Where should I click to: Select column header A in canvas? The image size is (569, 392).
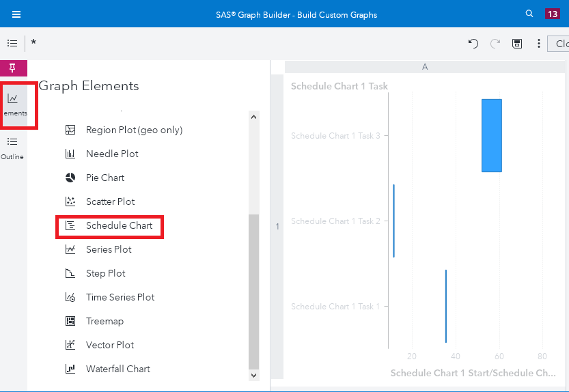pos(425,66)
